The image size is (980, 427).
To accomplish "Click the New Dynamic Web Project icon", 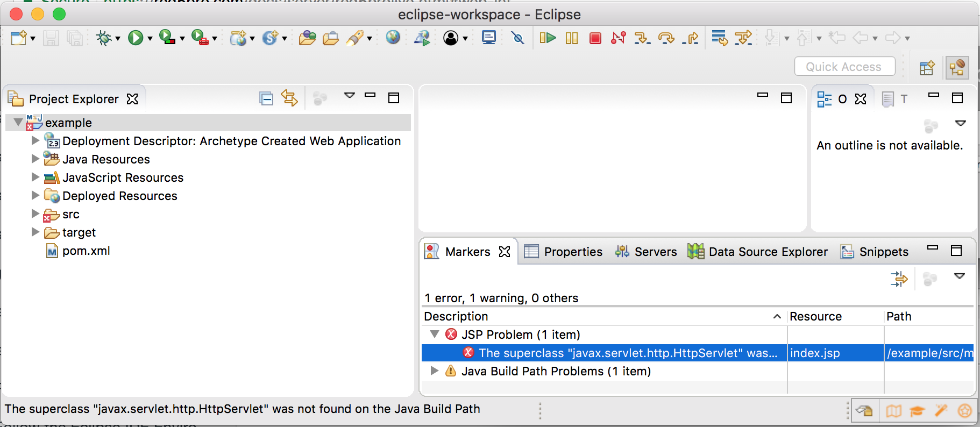I will click(238, 38).
